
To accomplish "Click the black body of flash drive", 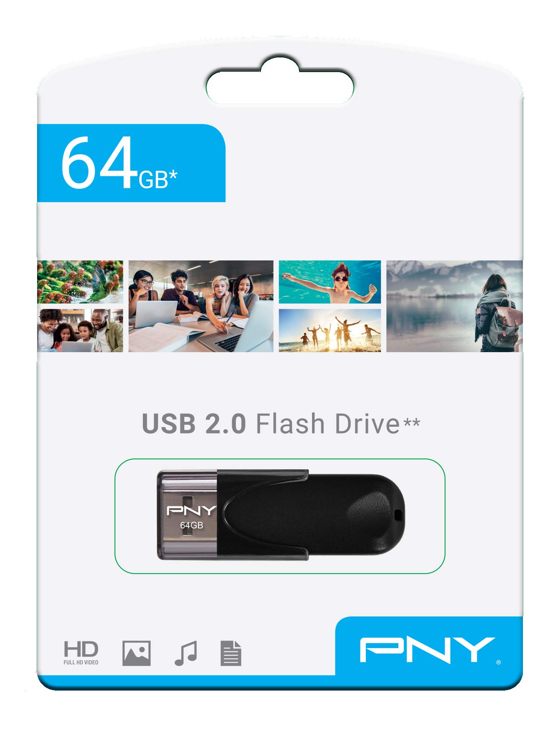I will [310, 515].
